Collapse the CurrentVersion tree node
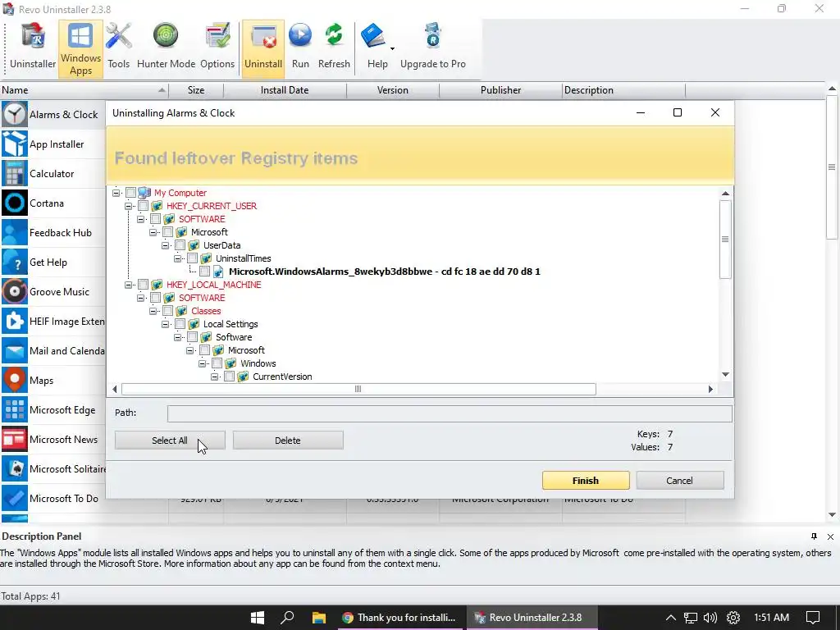The width and height of the screenshot is (840, 630). click(x=215, y=376)
